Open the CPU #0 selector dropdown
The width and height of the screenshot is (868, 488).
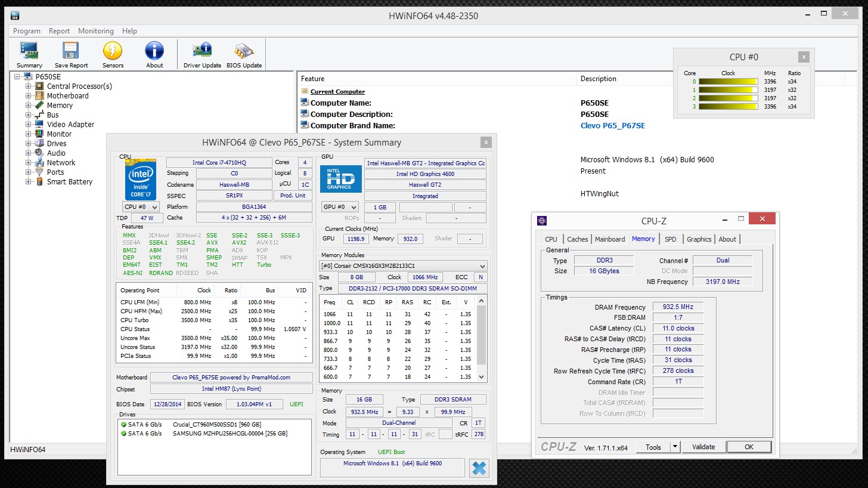(x=141, y=206)
